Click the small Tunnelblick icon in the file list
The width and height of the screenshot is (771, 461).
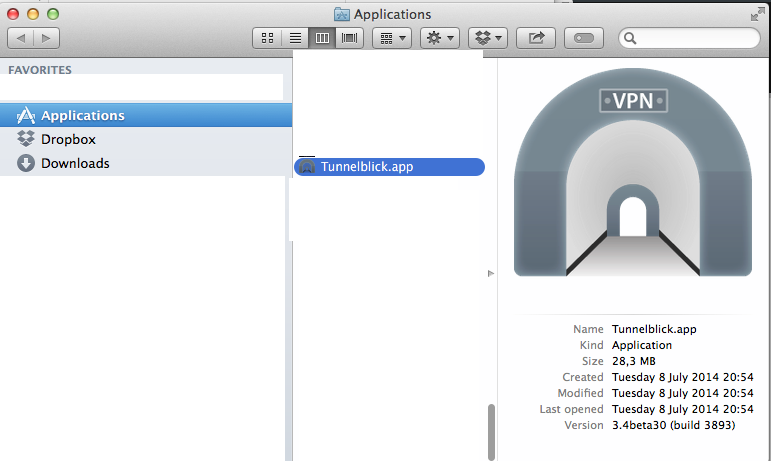307,167
